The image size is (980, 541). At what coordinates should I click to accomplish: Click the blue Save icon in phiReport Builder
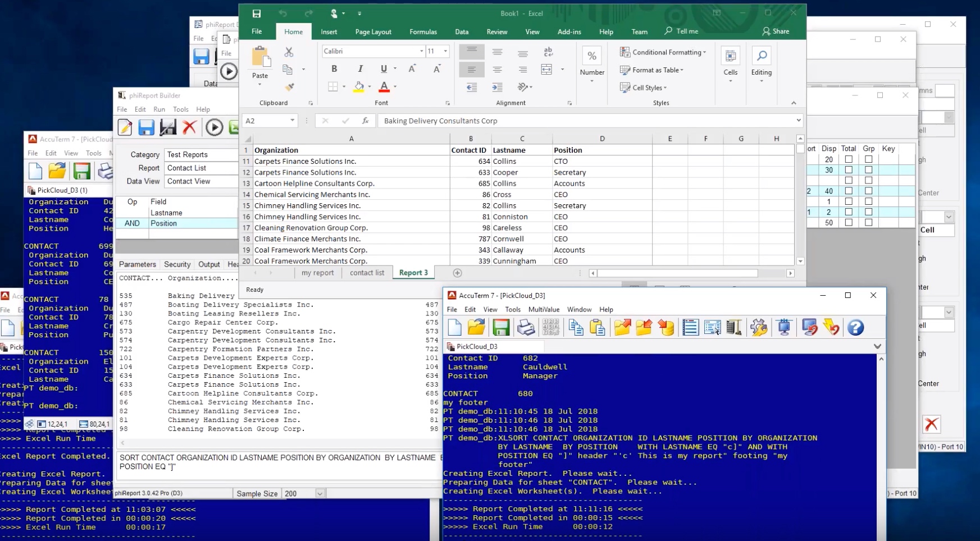[146, 127]
